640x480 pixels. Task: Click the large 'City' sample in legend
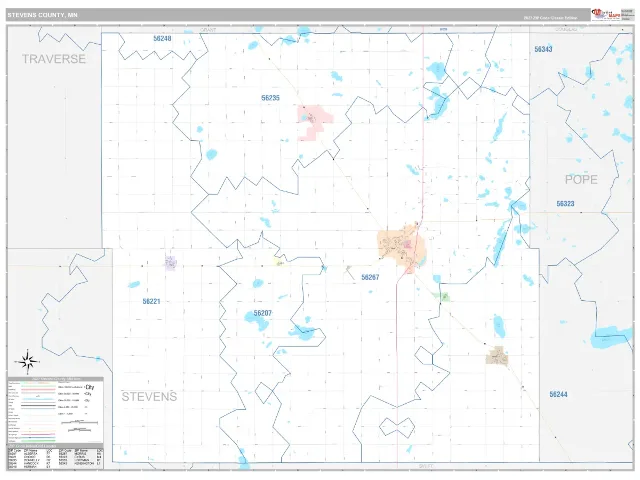coord(90,387)
